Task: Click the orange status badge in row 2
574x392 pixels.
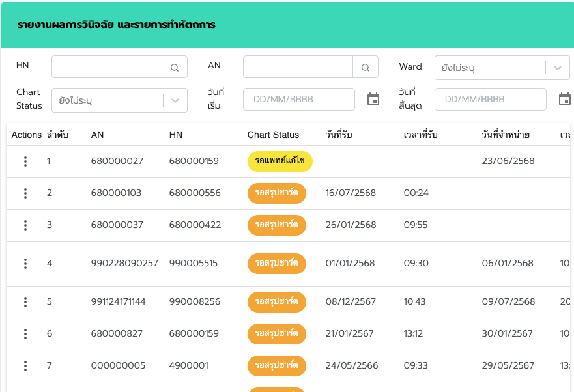Action: coord(277,193)
